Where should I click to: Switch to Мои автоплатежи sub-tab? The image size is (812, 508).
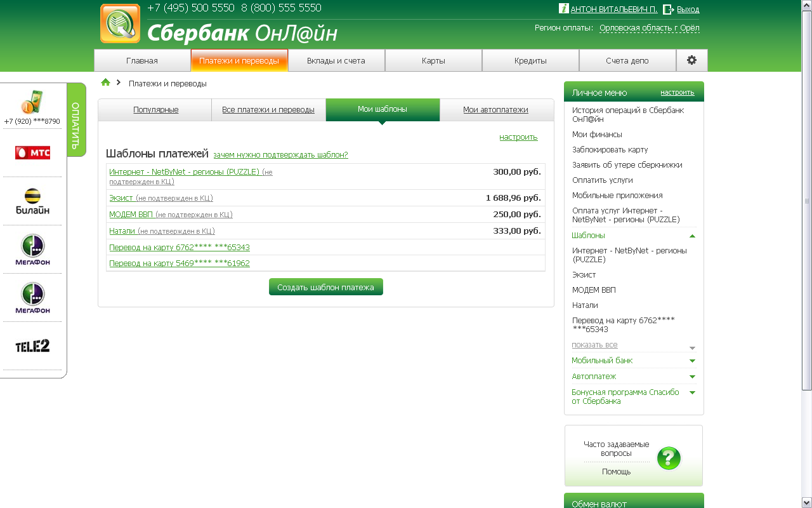[x=495, y=109]
